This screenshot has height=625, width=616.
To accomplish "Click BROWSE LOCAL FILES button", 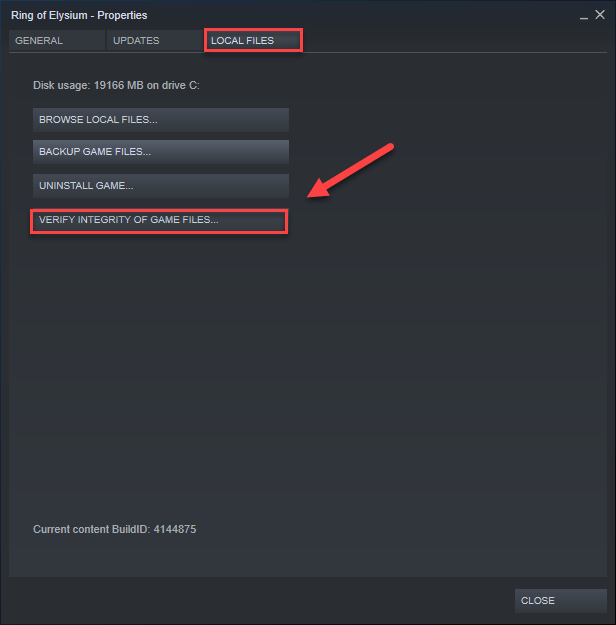I will [161, 120].
